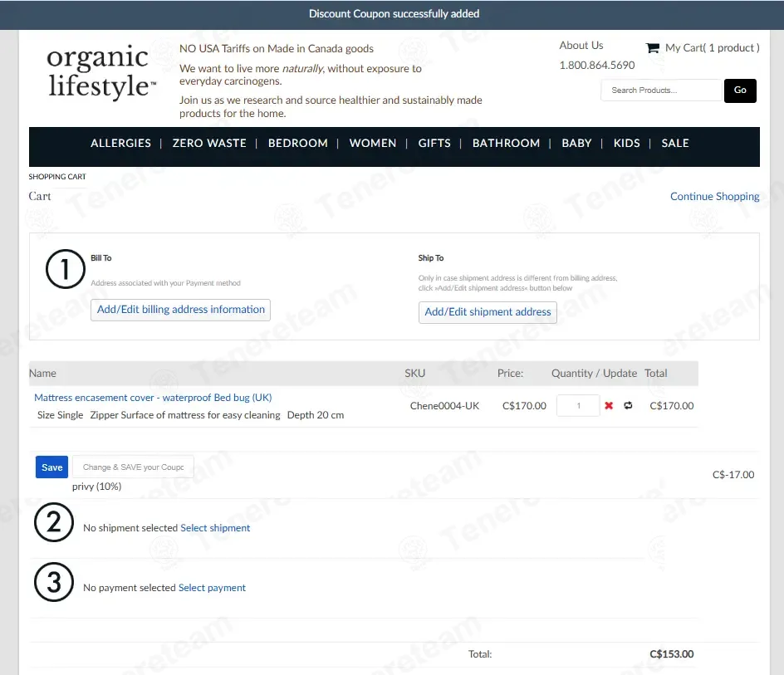Click Add/Edit shipment address button

point(488,312)
